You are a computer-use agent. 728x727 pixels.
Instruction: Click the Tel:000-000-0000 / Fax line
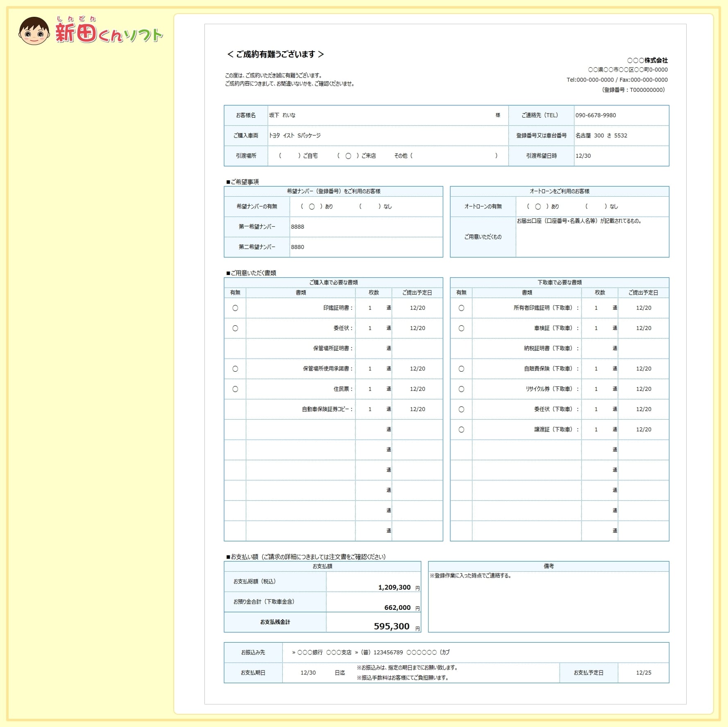tap(617, 80)
